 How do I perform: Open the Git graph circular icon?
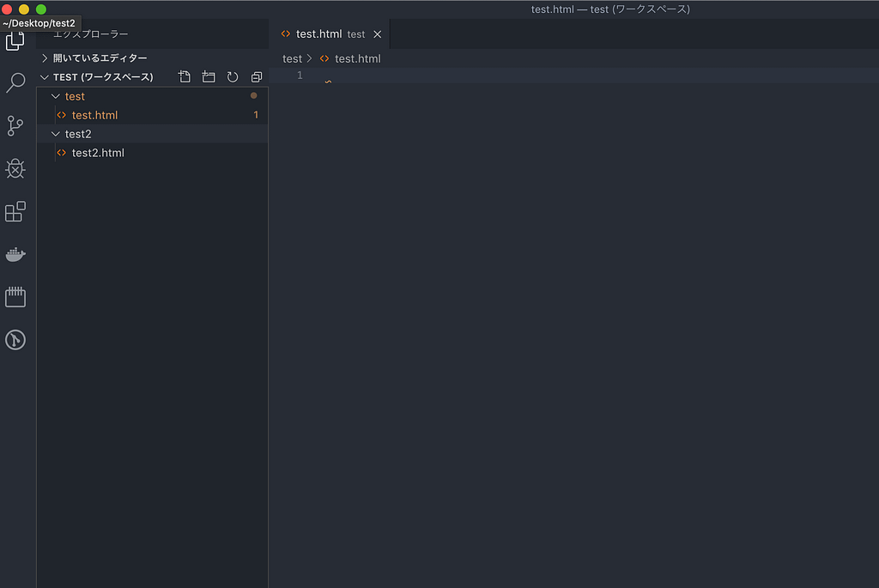click(x=15, y=340)
